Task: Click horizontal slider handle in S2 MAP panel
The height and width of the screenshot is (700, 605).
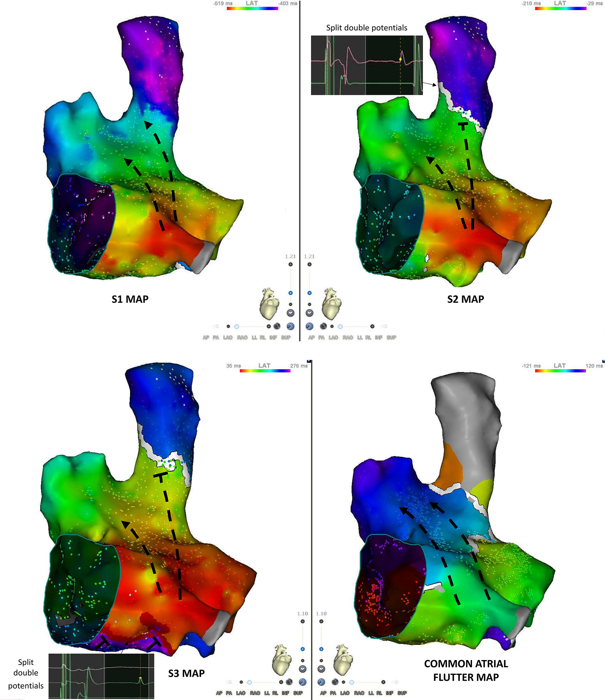Action: tap(340, 327)
